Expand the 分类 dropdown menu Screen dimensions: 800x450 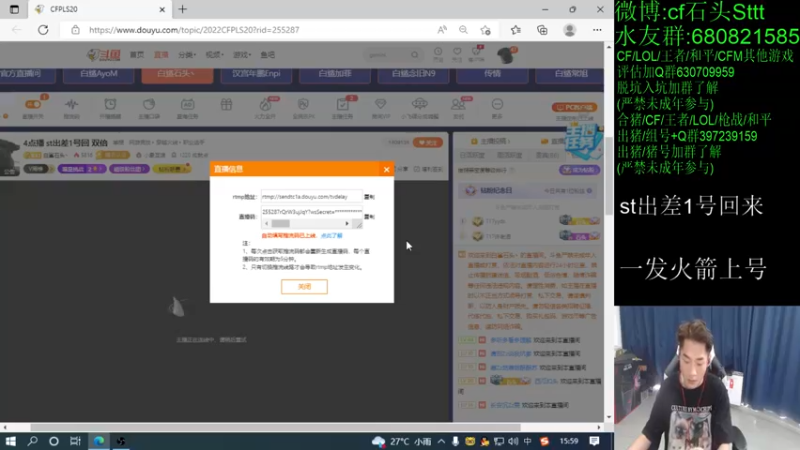coord(187,55)
